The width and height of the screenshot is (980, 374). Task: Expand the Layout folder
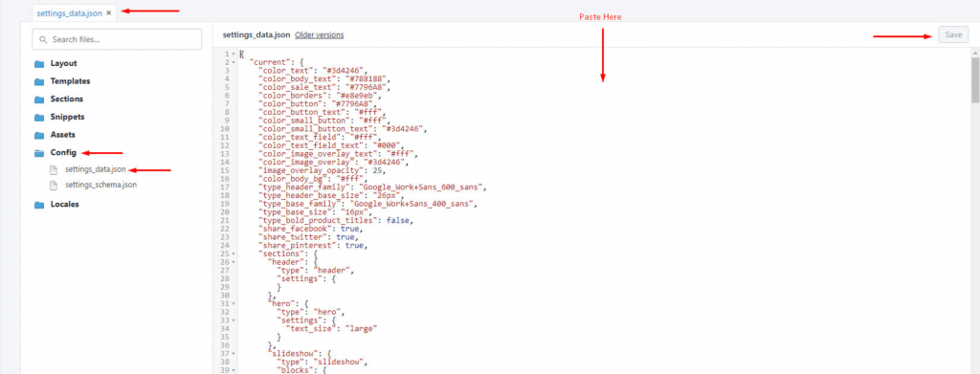(x=63, y=63)
